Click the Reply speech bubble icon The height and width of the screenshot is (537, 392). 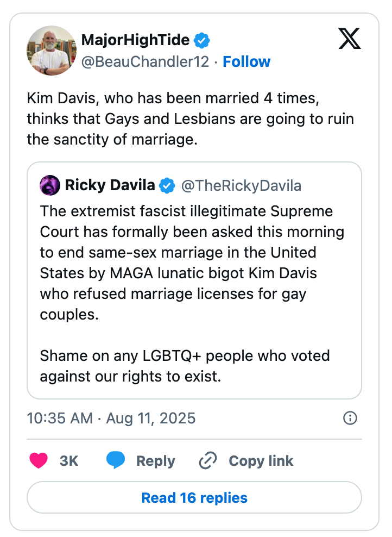point(116,460)
